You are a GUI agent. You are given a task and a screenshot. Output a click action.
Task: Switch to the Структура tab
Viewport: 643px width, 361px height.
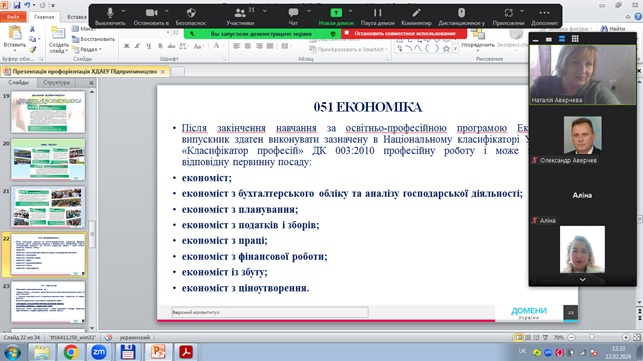(56, 82)
